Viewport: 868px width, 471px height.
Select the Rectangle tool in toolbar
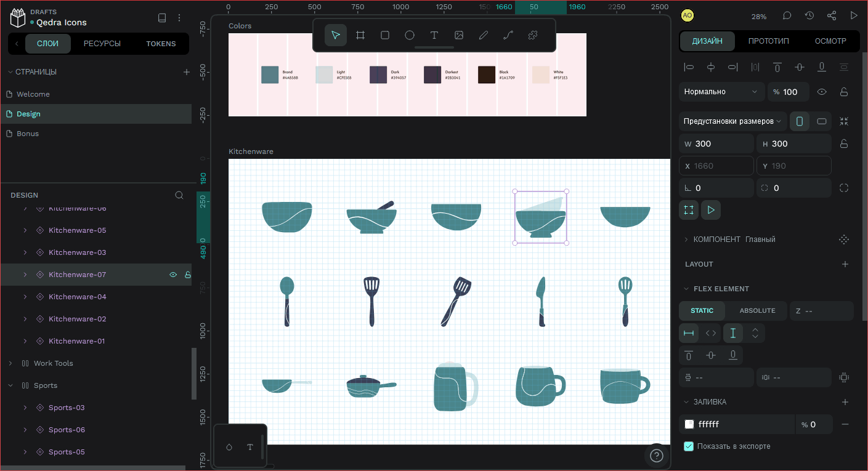click(x=385, y=35)
